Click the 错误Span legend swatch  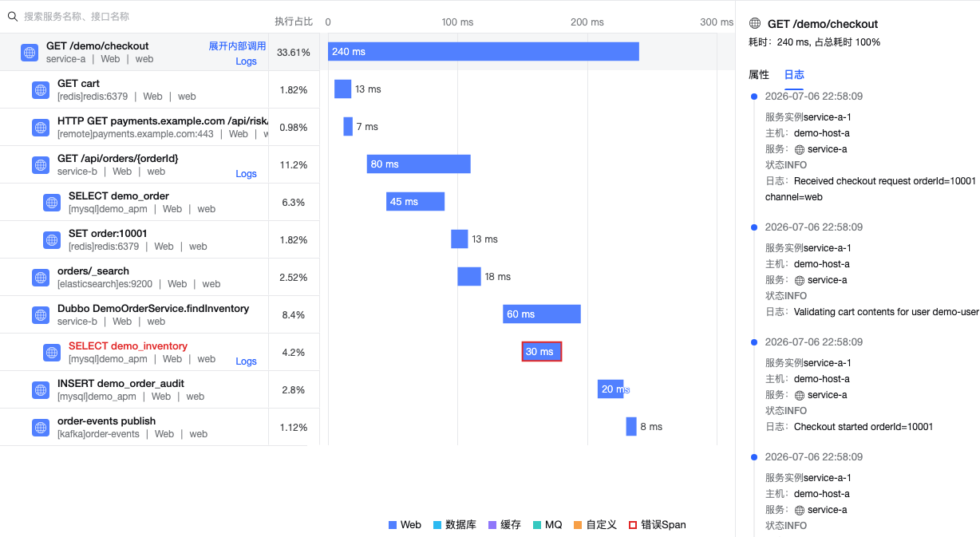pos(633,525)
